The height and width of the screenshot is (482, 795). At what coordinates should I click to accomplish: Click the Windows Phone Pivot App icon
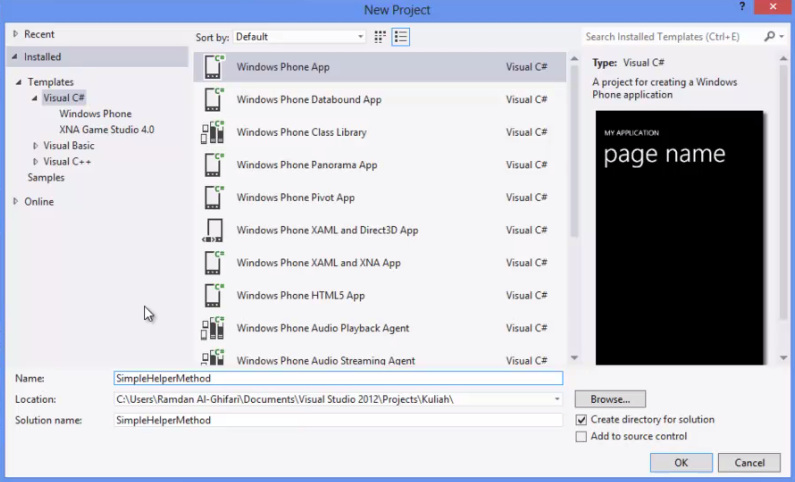213,198
